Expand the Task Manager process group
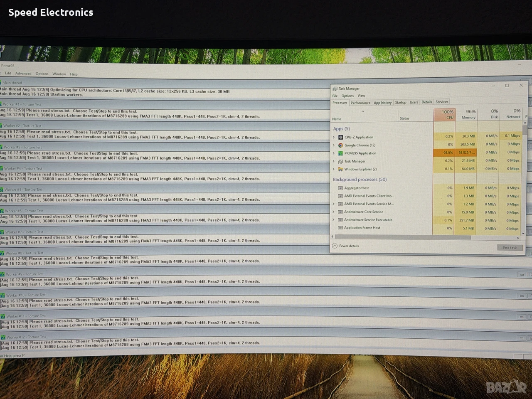This screenshot has height=399, width=532. click(x=334, y=161)
